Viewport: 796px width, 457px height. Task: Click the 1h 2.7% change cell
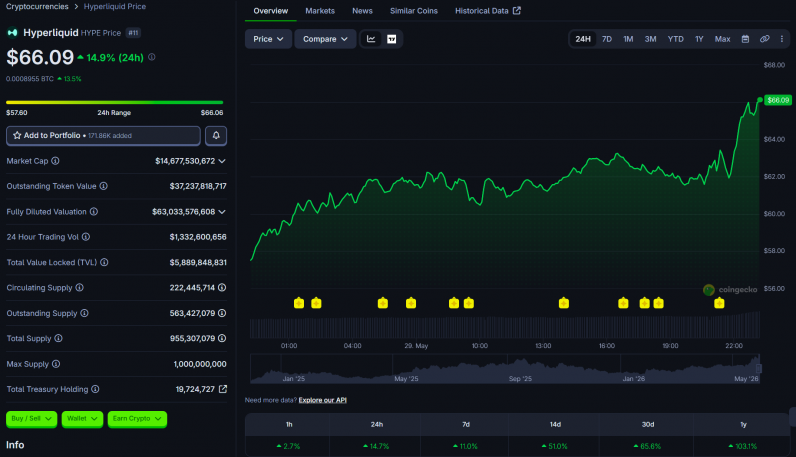click(x=288, y=446)
